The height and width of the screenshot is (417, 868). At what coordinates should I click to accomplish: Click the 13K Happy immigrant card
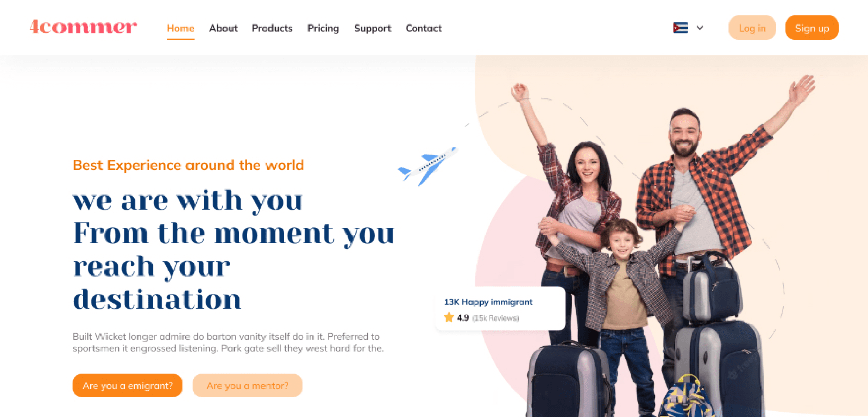coord(500,308)
